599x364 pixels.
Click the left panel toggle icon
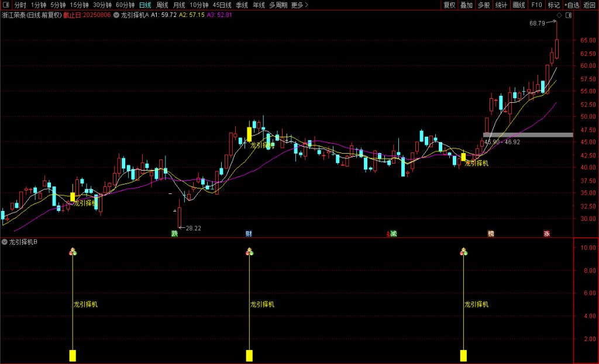[x=6, y=5]
